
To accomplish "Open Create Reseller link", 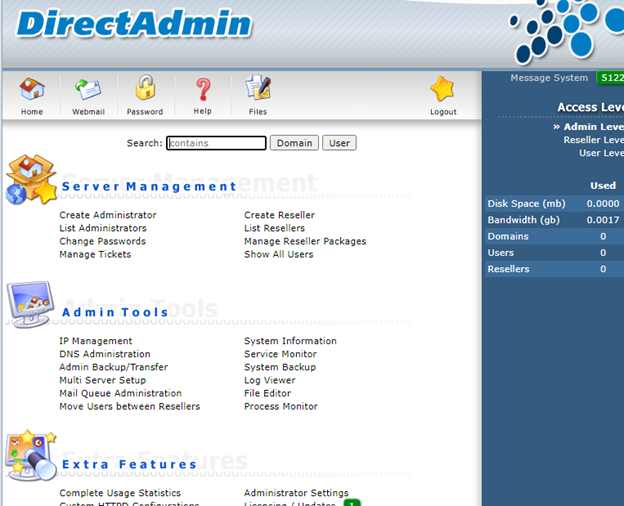I will click(x=279, y=215).
